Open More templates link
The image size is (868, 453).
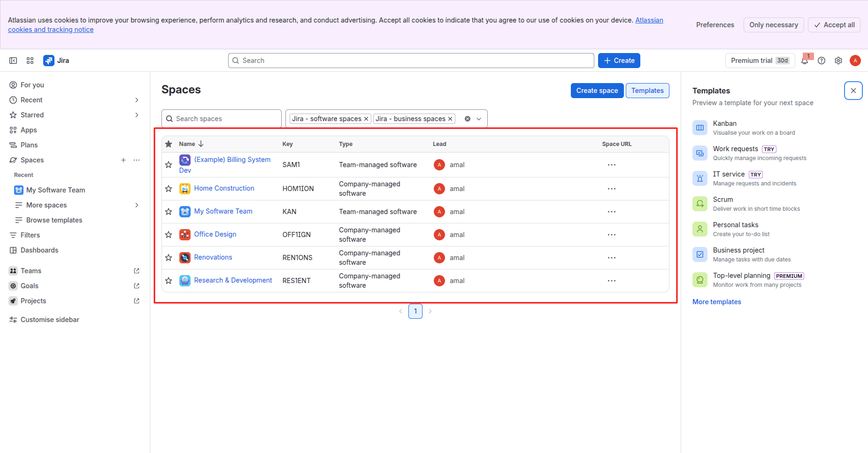coord(717,302)
